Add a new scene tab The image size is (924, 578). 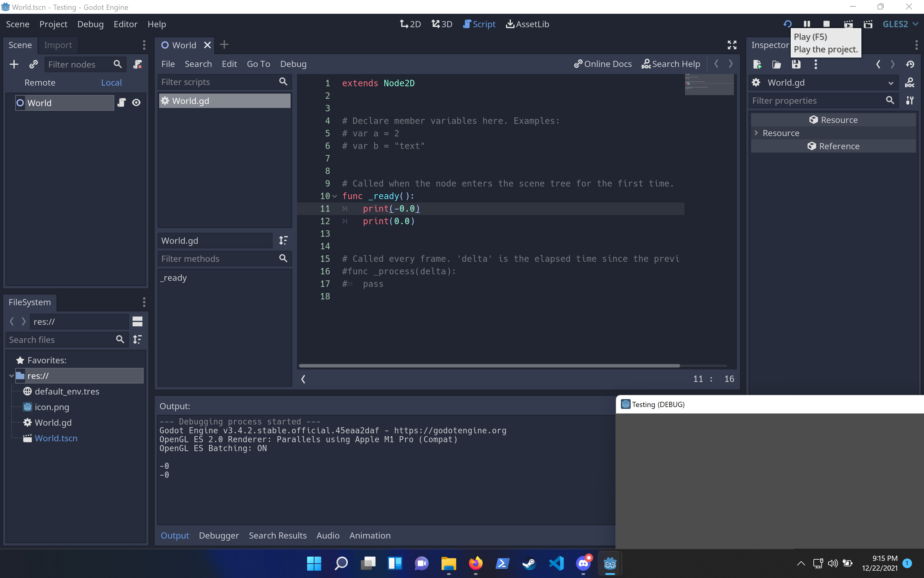(224, 45)
